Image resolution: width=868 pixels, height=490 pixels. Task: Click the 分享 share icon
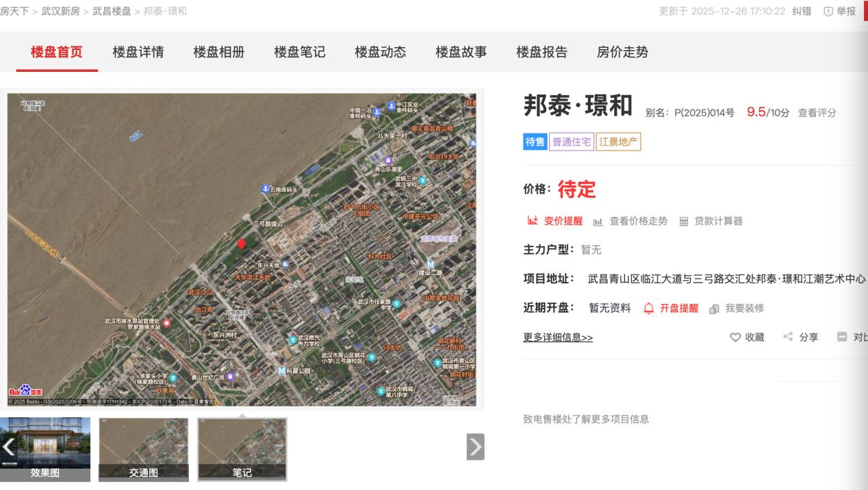(789, 337)
